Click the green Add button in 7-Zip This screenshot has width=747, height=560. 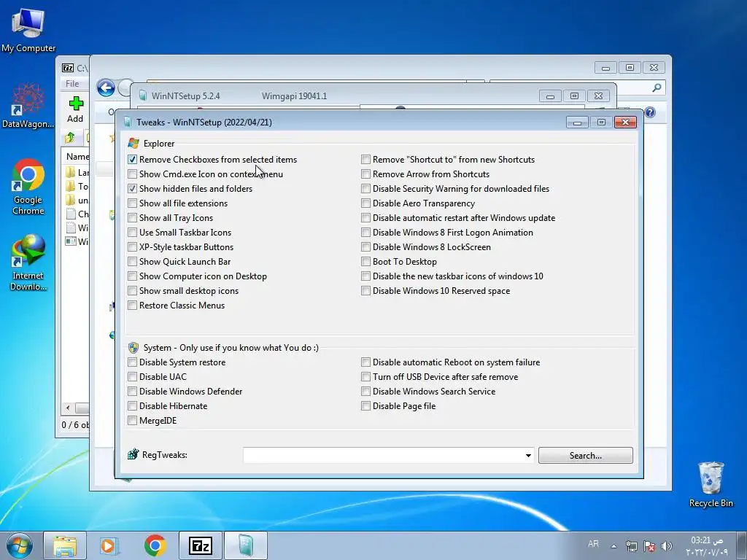click(75, 109)
